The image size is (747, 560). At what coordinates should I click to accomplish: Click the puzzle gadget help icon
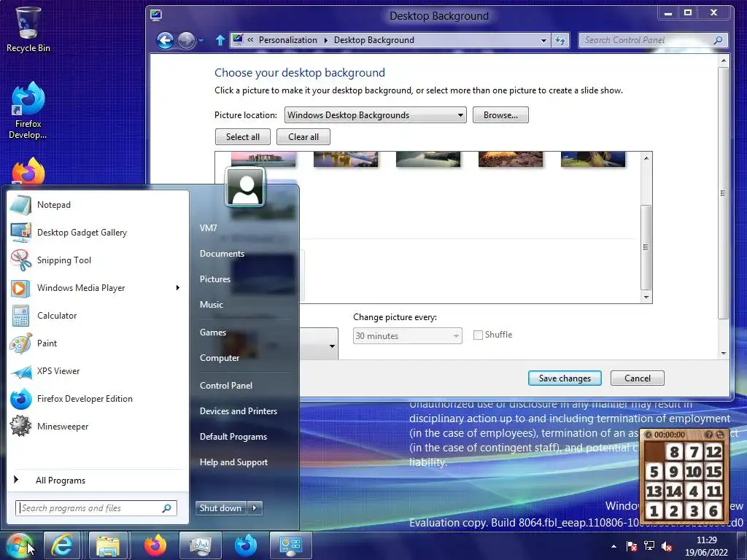709,435
